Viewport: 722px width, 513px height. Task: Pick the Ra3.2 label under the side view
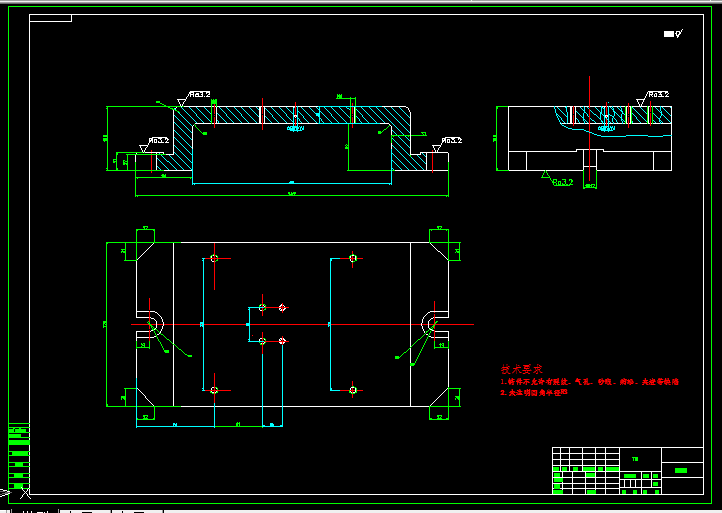563,182
